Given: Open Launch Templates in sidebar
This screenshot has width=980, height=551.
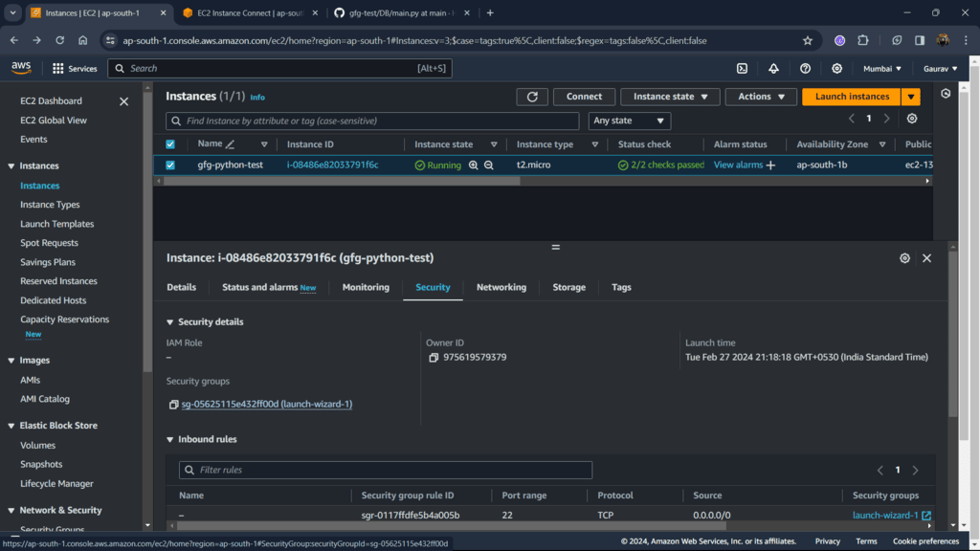Looking at the screenshot, I should (56, 224).
